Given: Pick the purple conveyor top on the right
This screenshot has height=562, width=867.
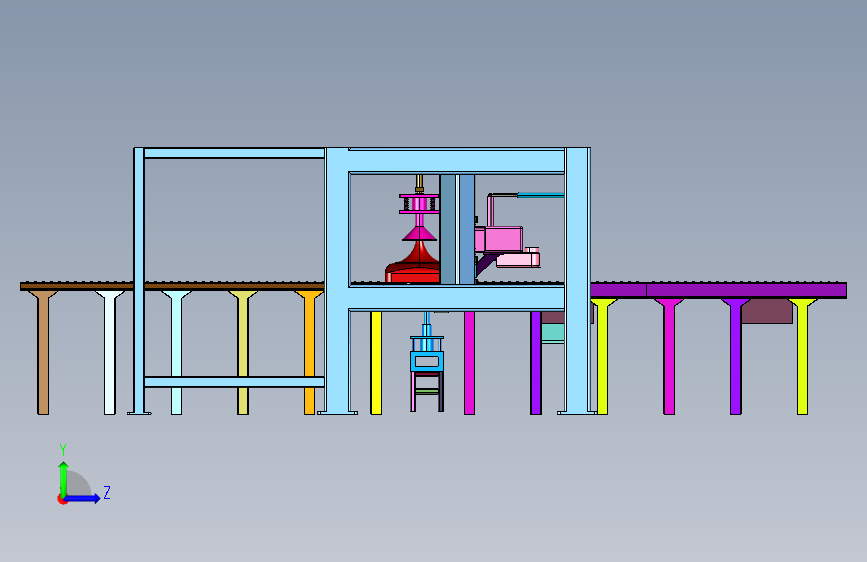Looking at the screenshot, I should click(x=718, y=290).
